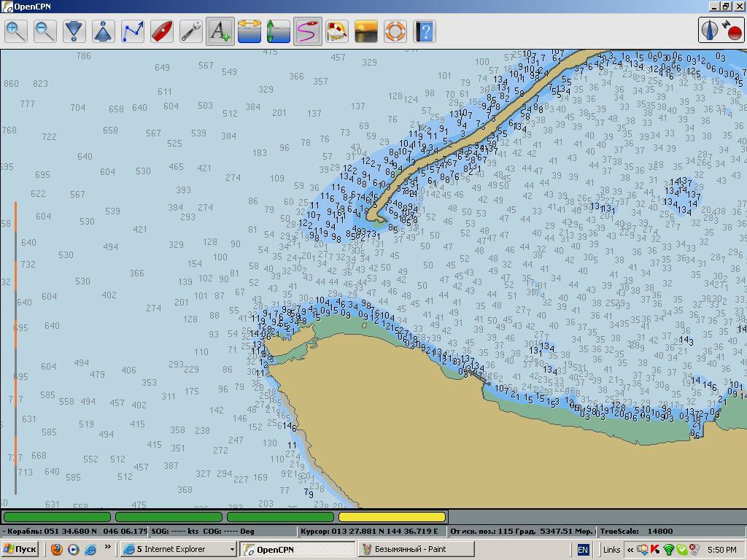The image size is (747, 560).
Task: Open the Help book icon
Action: click(x=425, y=31)
